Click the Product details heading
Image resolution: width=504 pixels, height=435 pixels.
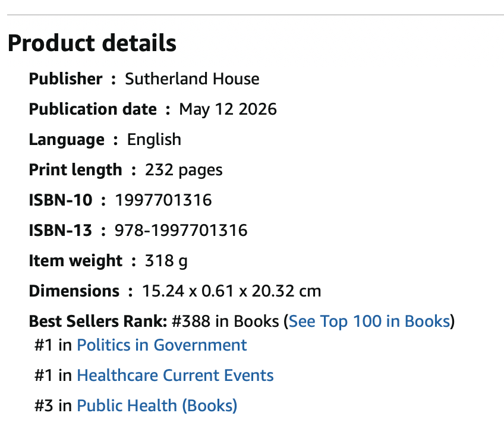click(92, 43)
